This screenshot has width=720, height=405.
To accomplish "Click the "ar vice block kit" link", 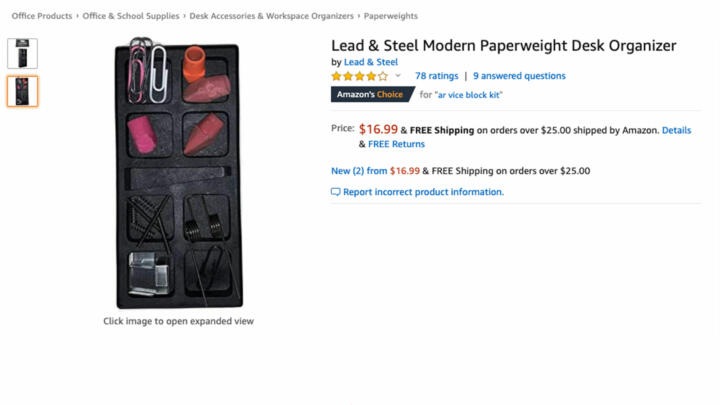I will tap(468, 95).
